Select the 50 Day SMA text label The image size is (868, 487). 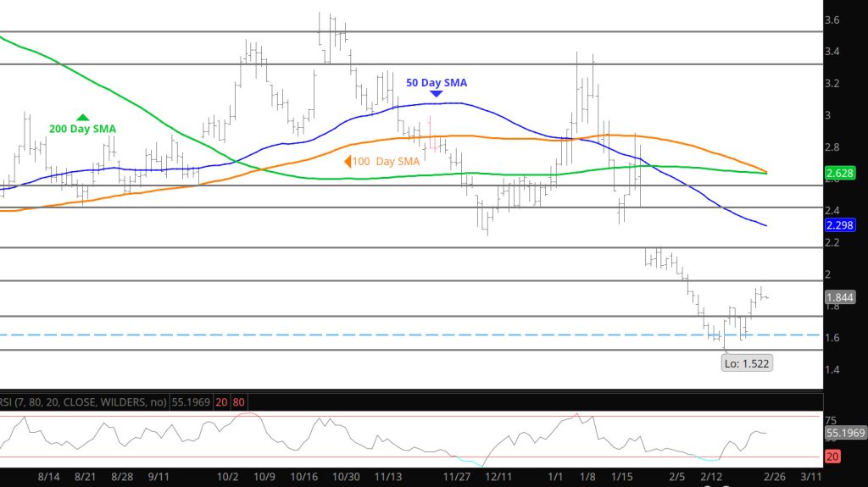point(437,82)
